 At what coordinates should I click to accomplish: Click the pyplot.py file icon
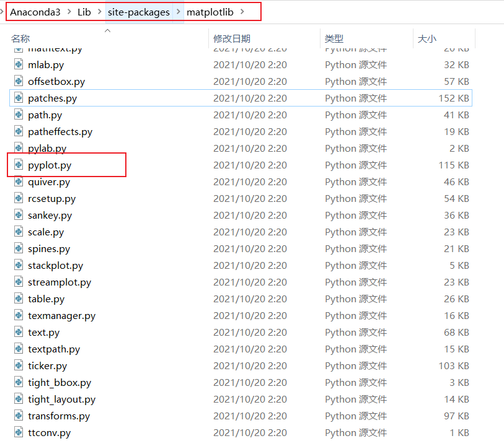coord(19,165)
